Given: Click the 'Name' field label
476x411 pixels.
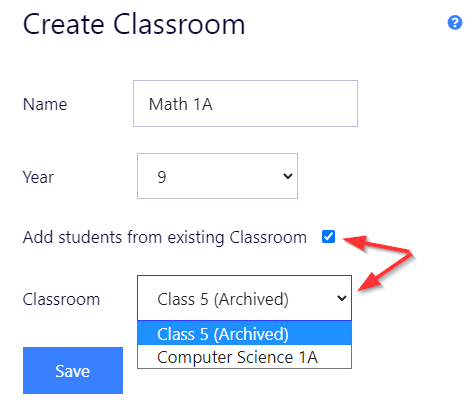Looking at the screenshot, I should (45, 104).
